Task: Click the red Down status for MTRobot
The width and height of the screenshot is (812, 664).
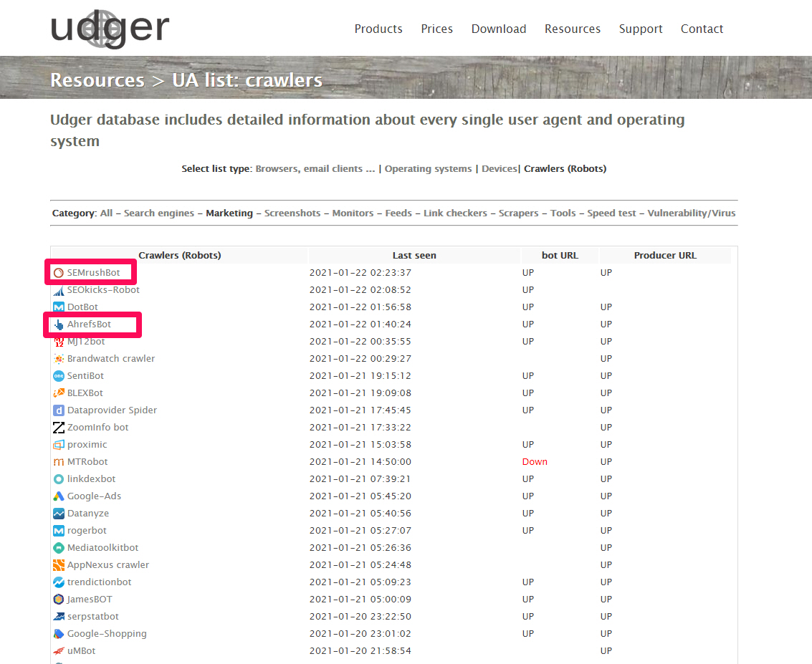Action: pyautogui.click(x=535, y=462)
